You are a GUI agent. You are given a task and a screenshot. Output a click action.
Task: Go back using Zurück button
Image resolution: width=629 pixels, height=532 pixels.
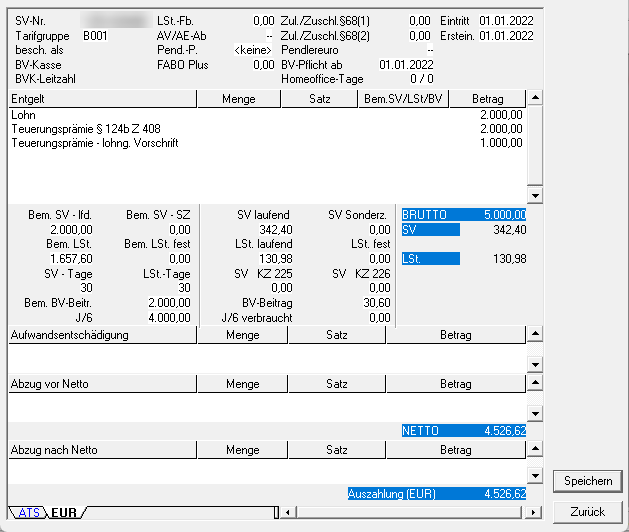click(x=587, y=512)
